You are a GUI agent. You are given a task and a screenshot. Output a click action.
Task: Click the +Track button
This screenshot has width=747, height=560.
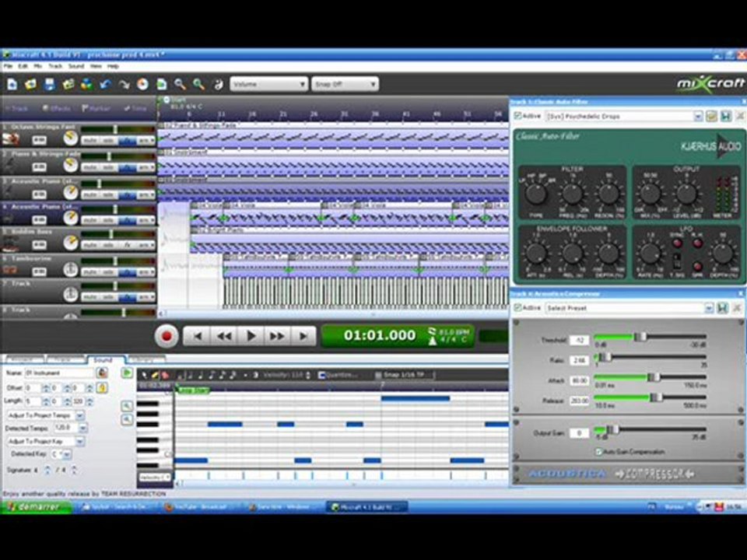18,109
